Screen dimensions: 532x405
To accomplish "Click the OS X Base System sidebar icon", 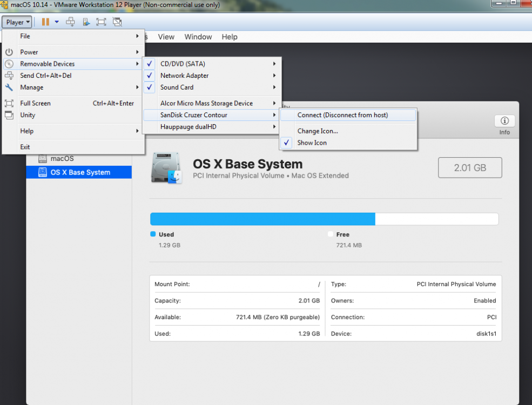I will coord(43,172).
